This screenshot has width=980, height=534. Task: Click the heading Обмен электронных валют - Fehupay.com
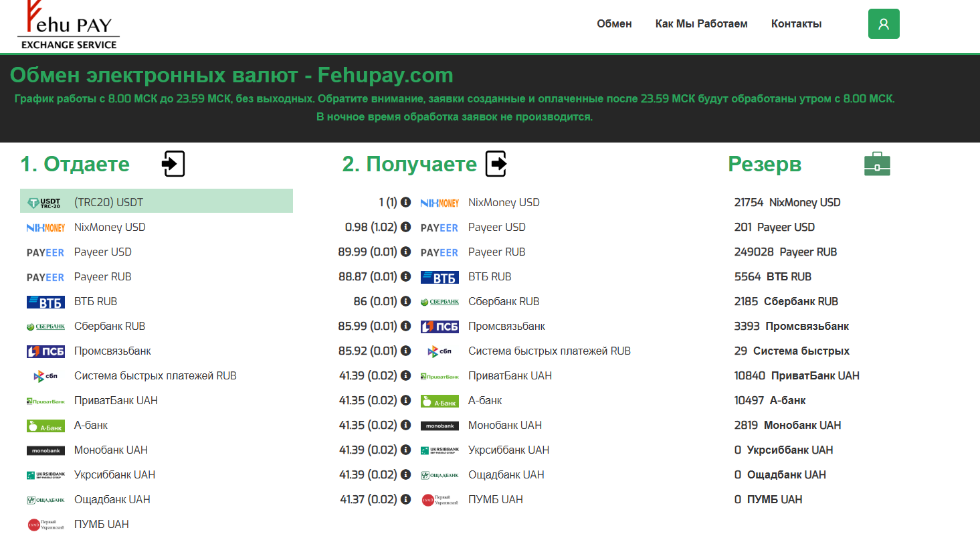tap(231, 75)
